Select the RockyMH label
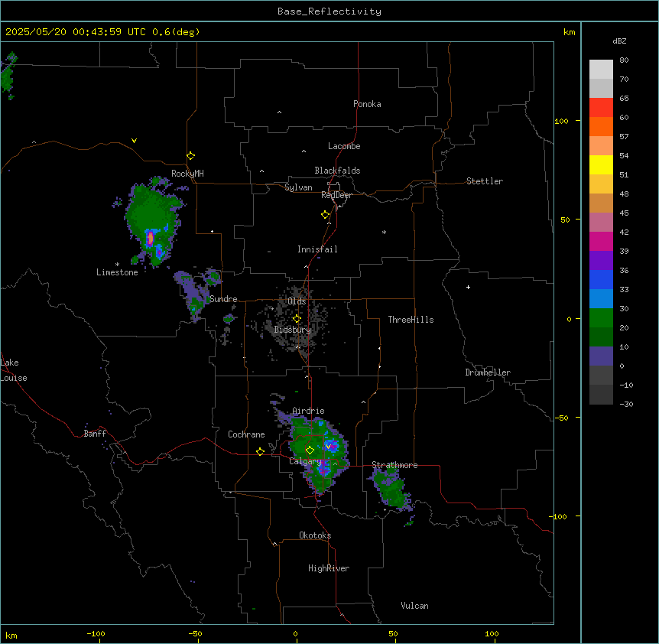The height and width of the screenshot is (644, 659). click(x=187, y=173)
